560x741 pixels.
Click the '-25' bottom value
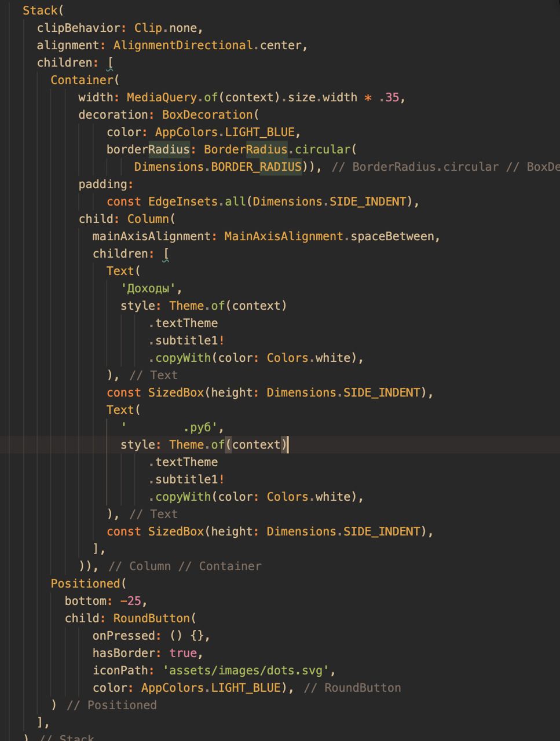131,601
